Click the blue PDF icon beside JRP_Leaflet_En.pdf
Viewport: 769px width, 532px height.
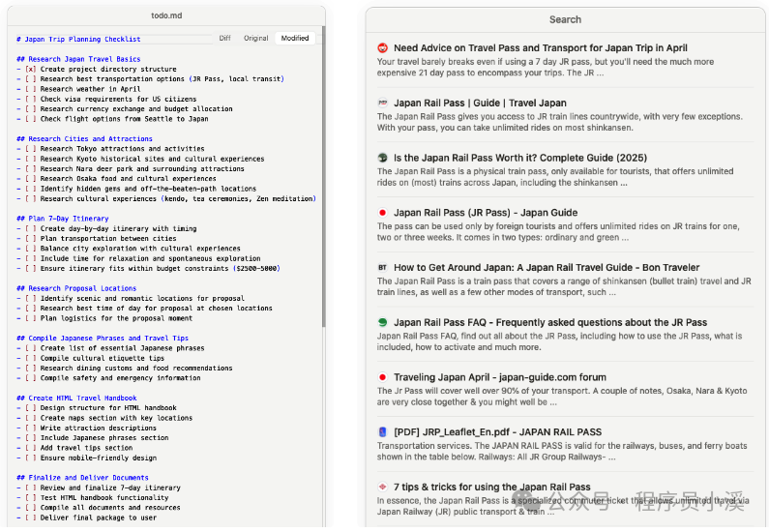pos(382,431)
